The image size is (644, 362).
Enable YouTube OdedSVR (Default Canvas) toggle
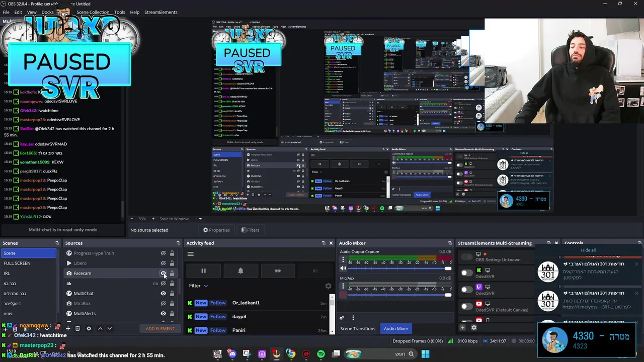pos(467,306)
